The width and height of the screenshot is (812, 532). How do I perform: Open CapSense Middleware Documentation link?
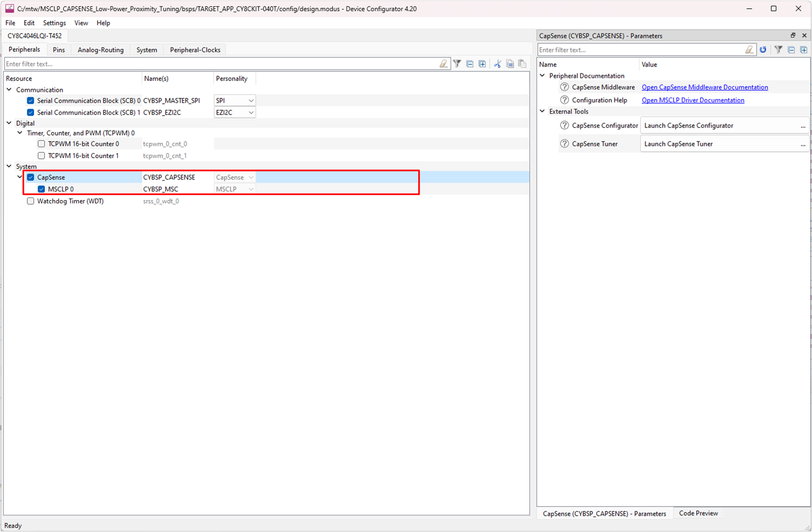point(705,87)
